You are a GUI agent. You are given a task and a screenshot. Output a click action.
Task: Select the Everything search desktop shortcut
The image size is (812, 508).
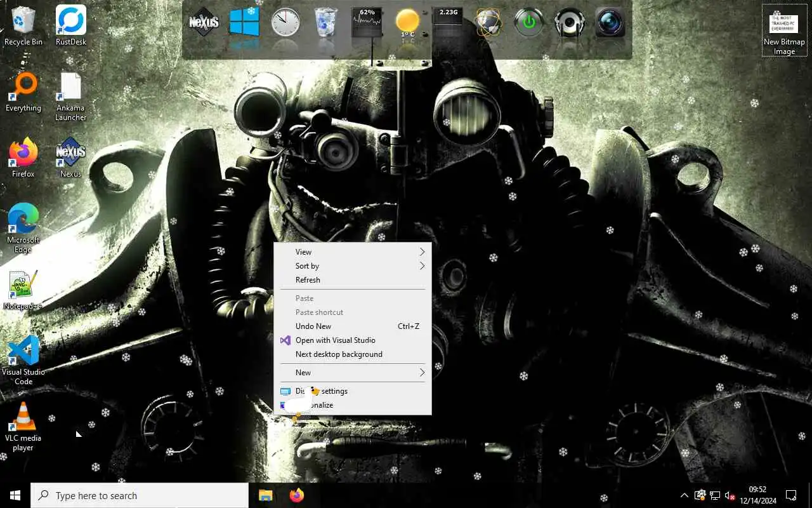click(x=23, y=92)
